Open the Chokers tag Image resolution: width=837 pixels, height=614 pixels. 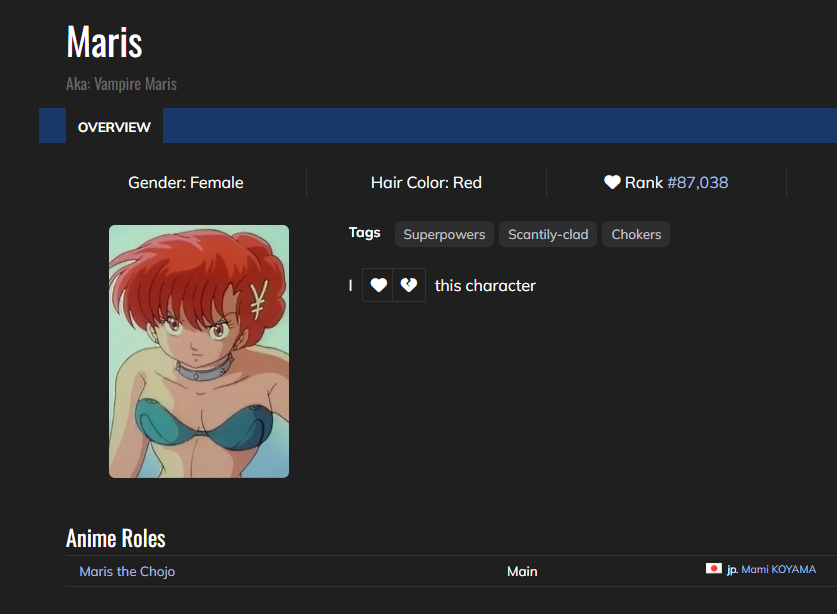[x=636, y=234]
